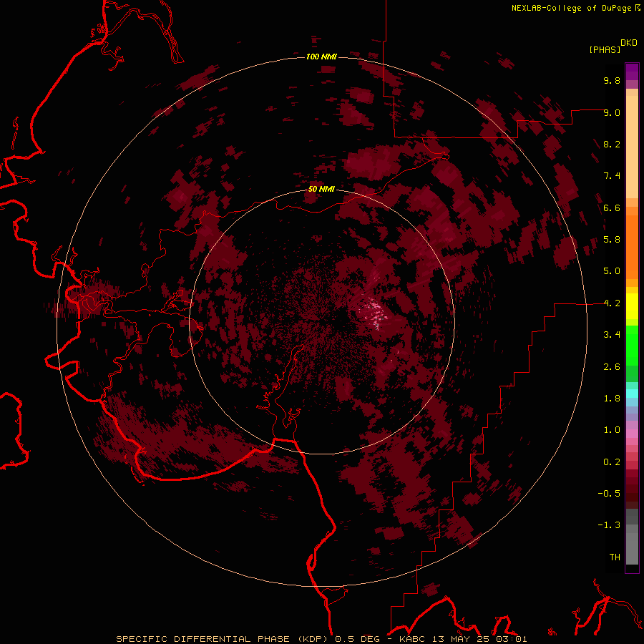
Task: Pick the bright green segment of the color bar
Action: 632,346
